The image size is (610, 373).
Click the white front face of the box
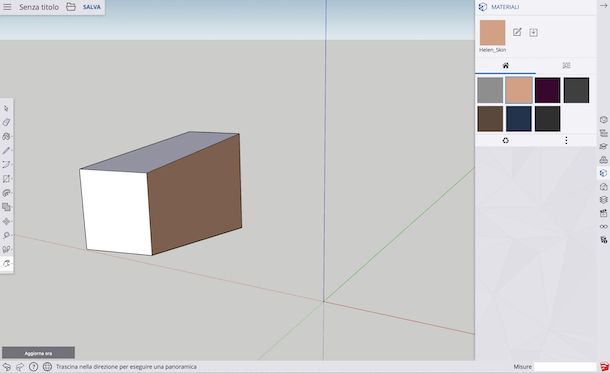click(116, 212)
